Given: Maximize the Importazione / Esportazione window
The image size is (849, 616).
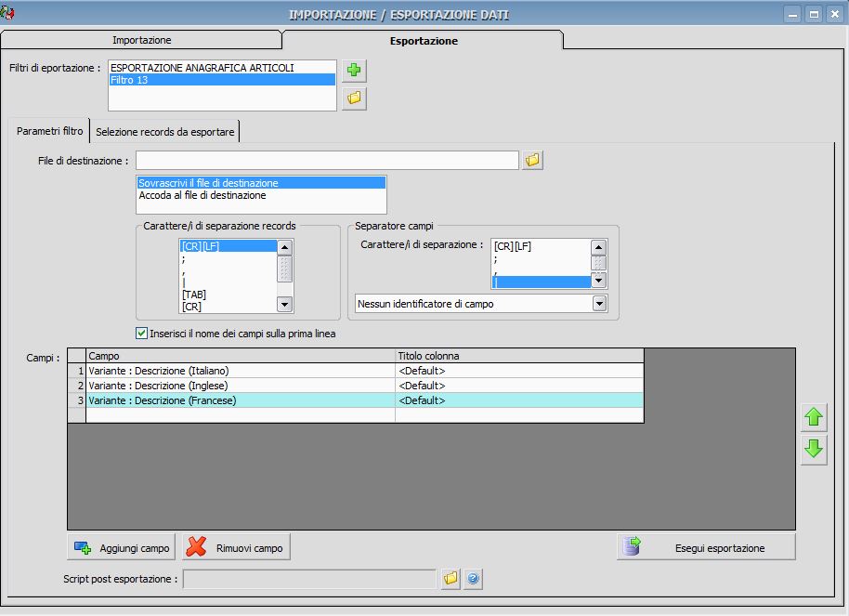Looking at the screenshot, I should tap(814, 14).
